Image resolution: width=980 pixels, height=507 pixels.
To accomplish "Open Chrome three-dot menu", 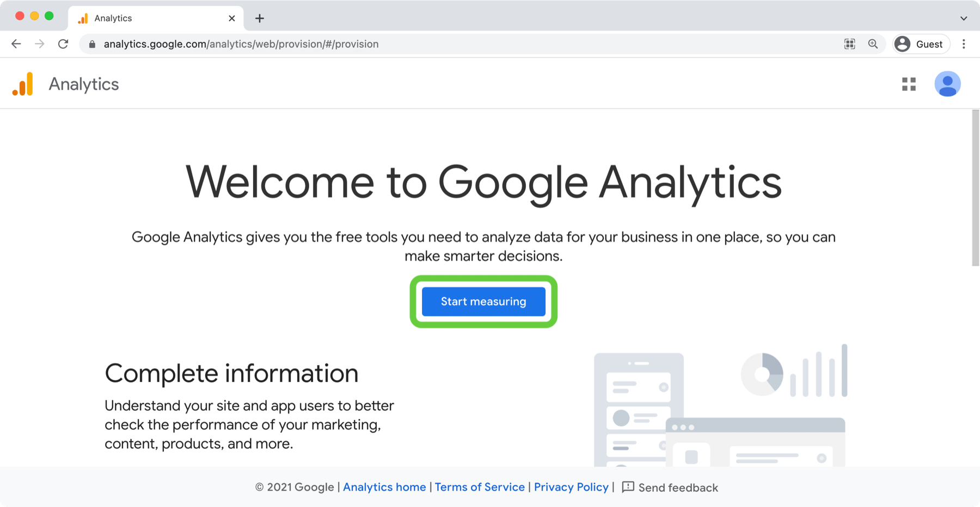I will pos(964,44).
